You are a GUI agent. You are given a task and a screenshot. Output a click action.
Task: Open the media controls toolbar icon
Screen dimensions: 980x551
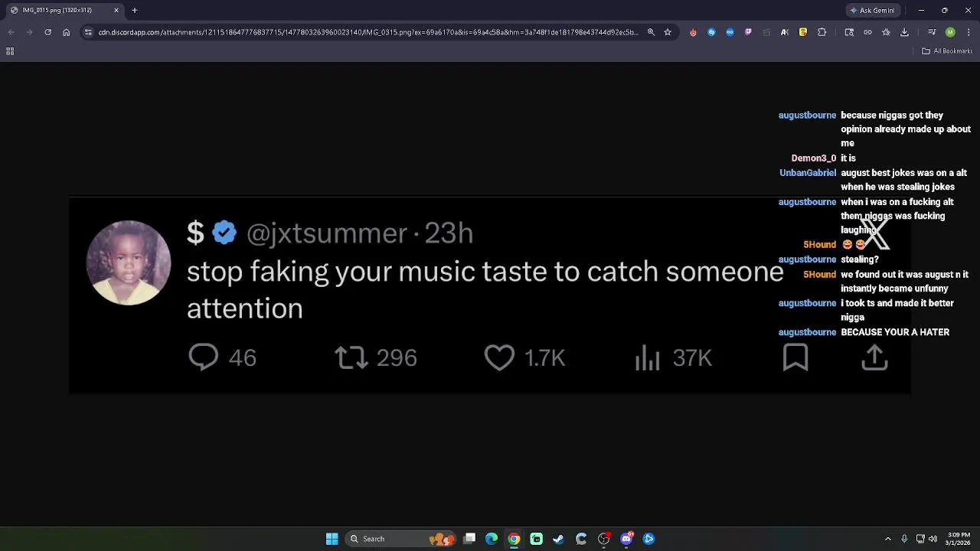click(932, 32)
